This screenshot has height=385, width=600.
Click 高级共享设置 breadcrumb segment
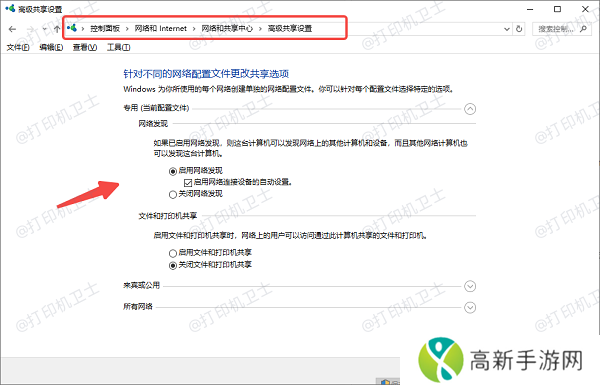coord(290,28)
